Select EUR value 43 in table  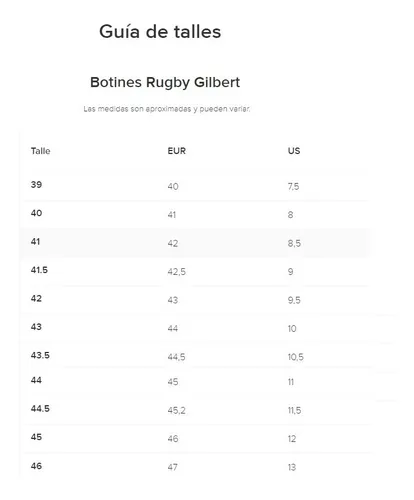[173, 300]
